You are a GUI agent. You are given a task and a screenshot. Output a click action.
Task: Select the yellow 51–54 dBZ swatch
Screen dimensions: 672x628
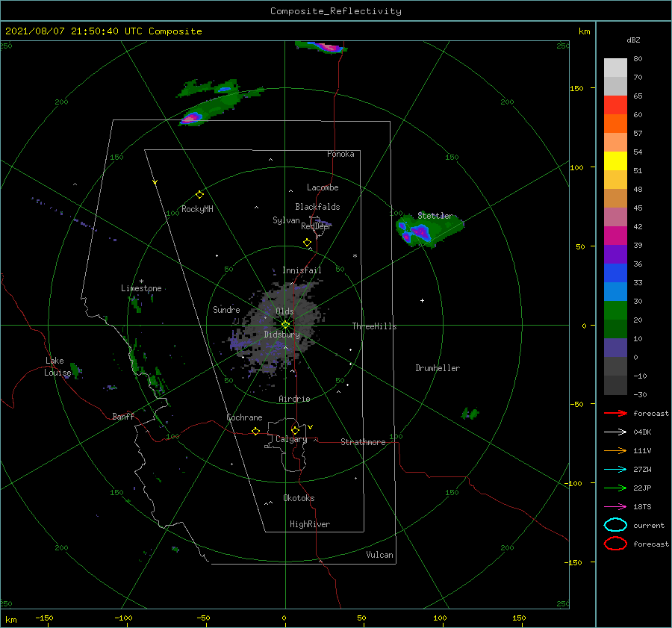click(x=615, y=161)
